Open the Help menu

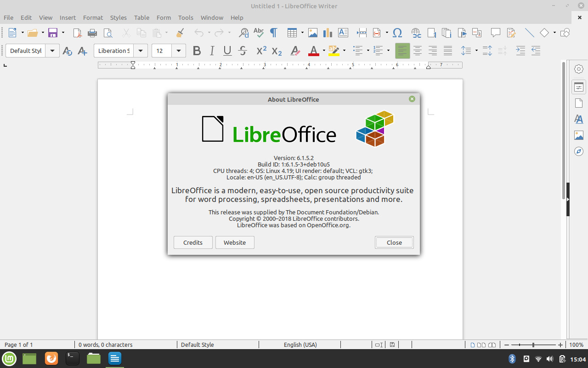point(237,17)
